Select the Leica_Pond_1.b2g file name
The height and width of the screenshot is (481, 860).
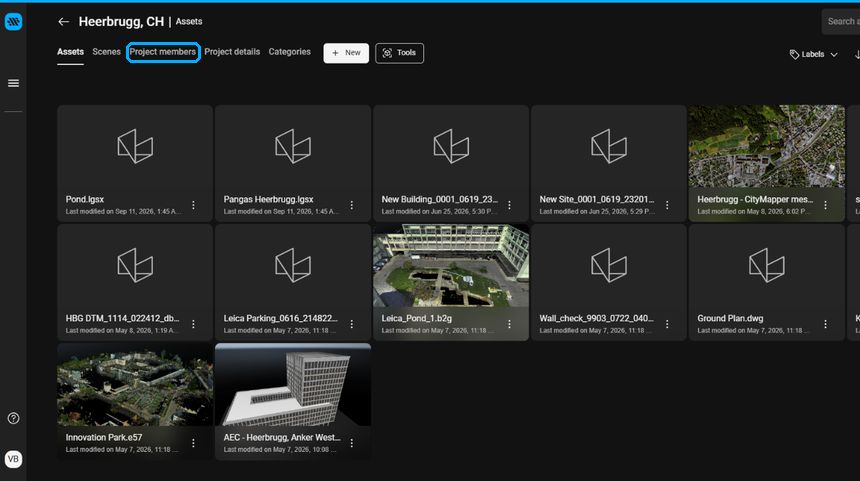417,318
